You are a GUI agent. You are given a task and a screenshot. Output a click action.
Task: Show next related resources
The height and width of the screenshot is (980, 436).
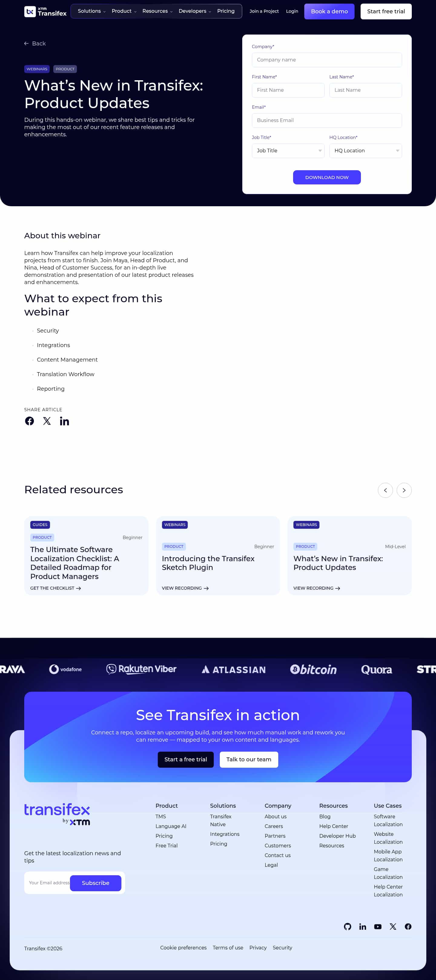click(x=404, y=490)
